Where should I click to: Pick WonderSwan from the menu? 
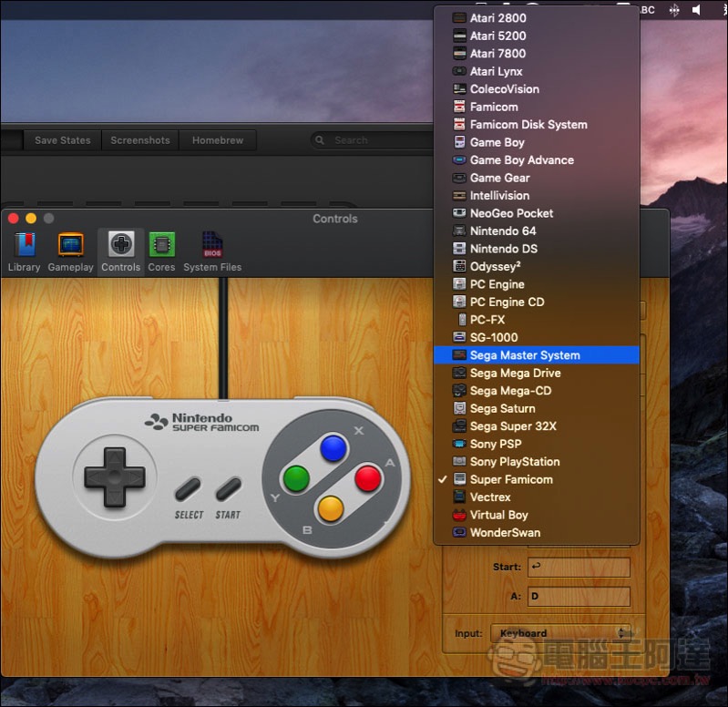(x=537, y=532)
